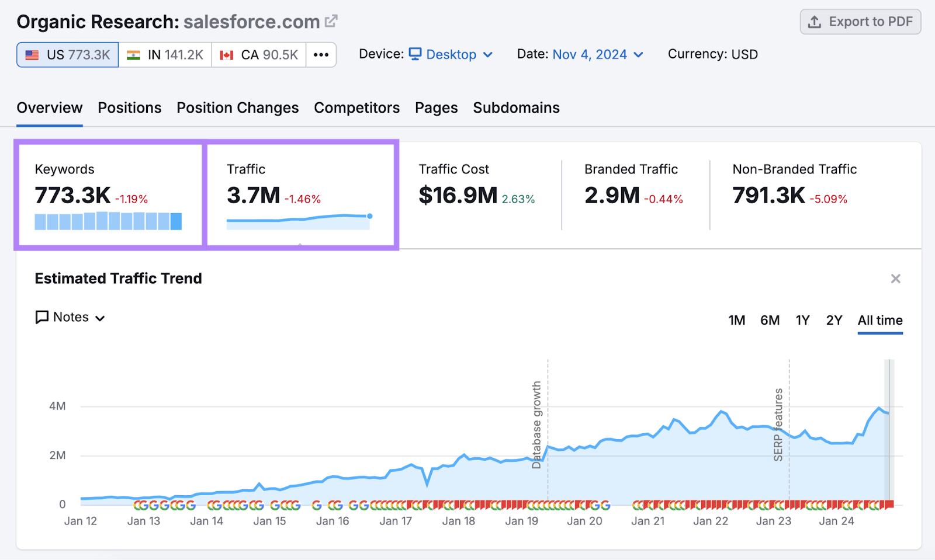Viewport: 935px width, 560px height.
Task: Switch the trend range to 1Y
Action: (802, 320)
